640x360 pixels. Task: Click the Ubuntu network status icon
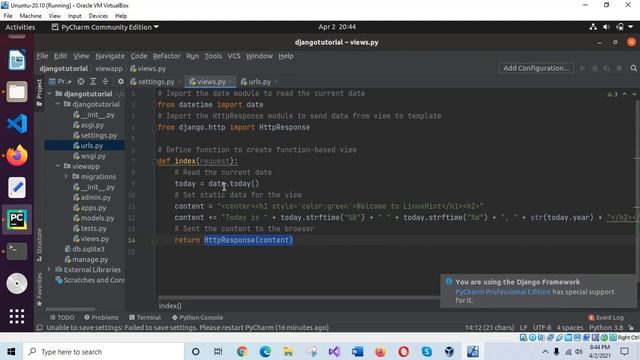click(593, 27)
